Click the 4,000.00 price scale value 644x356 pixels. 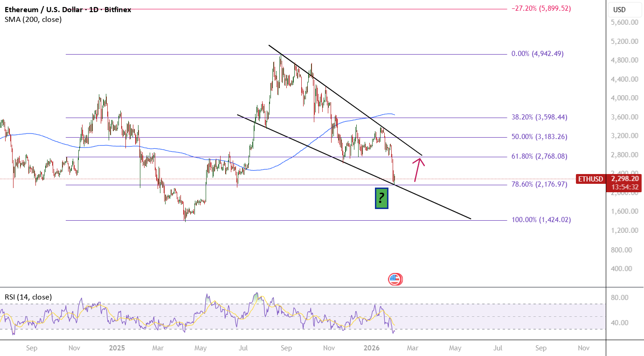tap(624, 98)
